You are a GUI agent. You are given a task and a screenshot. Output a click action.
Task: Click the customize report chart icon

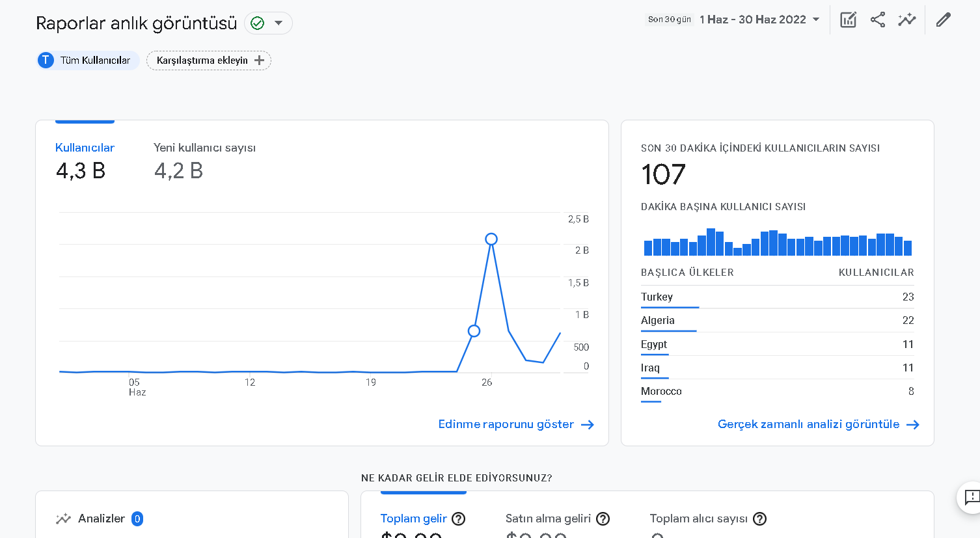tap(848, 20)
